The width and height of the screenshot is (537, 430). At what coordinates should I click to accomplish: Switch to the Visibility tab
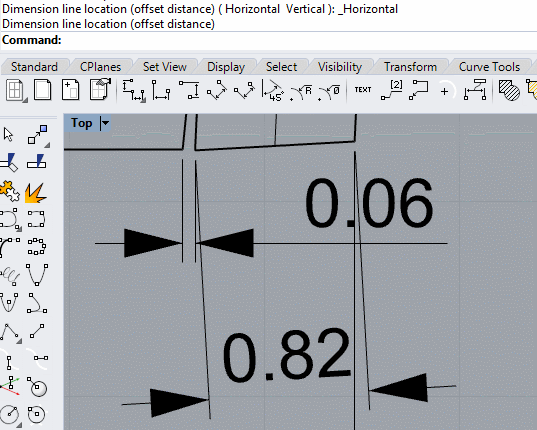[x=340, y=67]
